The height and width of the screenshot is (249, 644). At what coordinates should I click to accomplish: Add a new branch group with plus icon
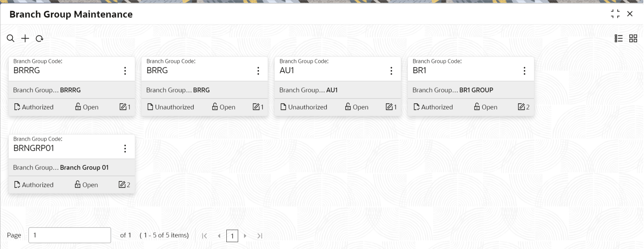coord(25,39)
